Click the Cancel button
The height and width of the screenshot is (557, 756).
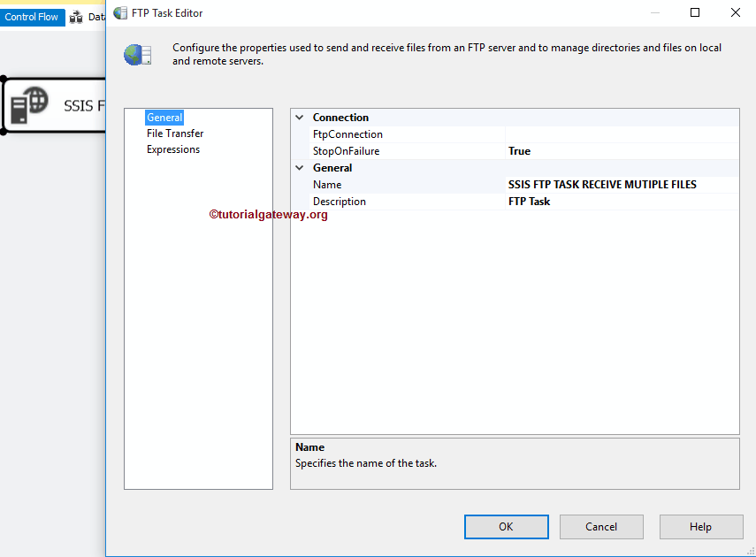tap(601, 526)
